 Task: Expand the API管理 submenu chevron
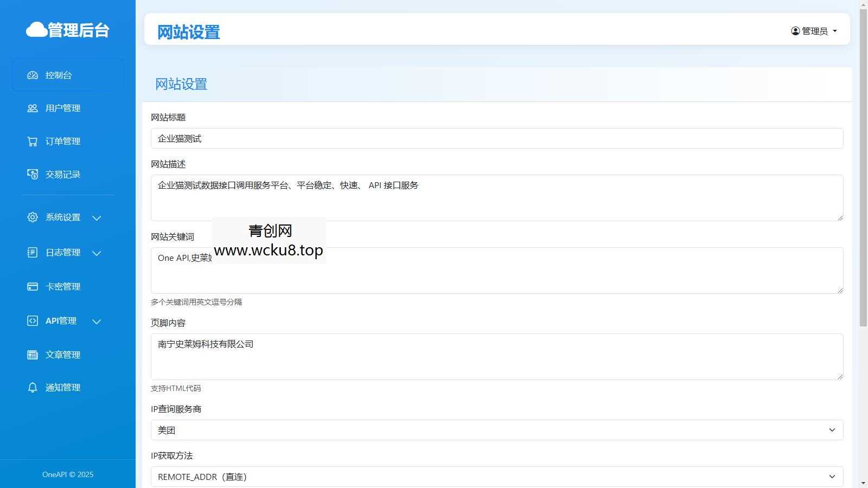pyautogui.click(x=97, y=322)
